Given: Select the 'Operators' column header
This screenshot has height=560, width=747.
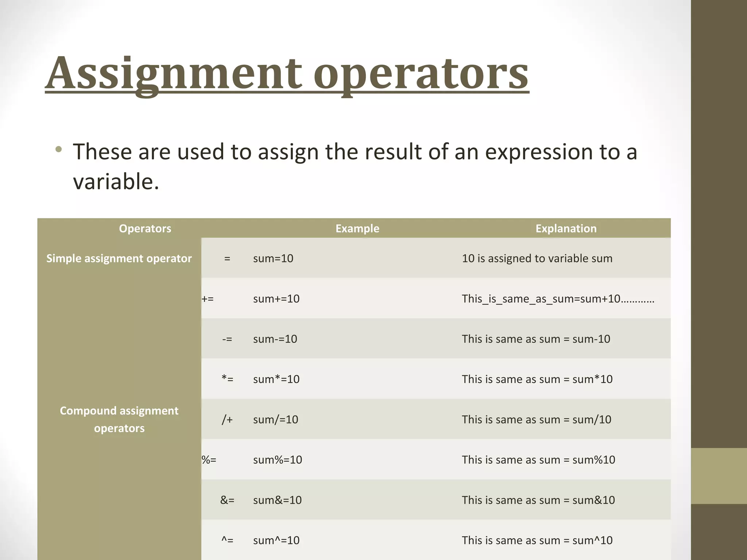Looking at the screenshot, I should click(145, 229).
